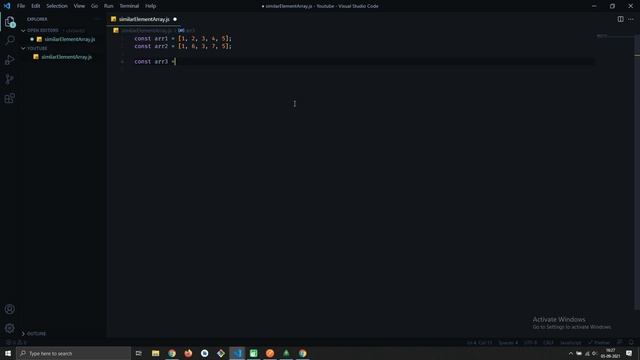Screen dimensions: 640x360
Task: Open the Action Center notifications icon
Action: [629, 353]
